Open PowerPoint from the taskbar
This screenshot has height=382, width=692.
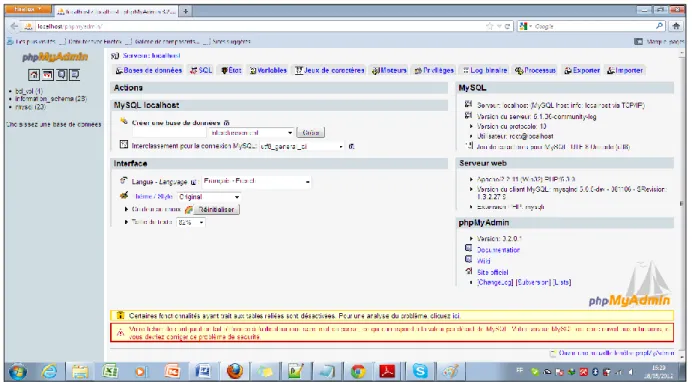(x=172, y=371)
